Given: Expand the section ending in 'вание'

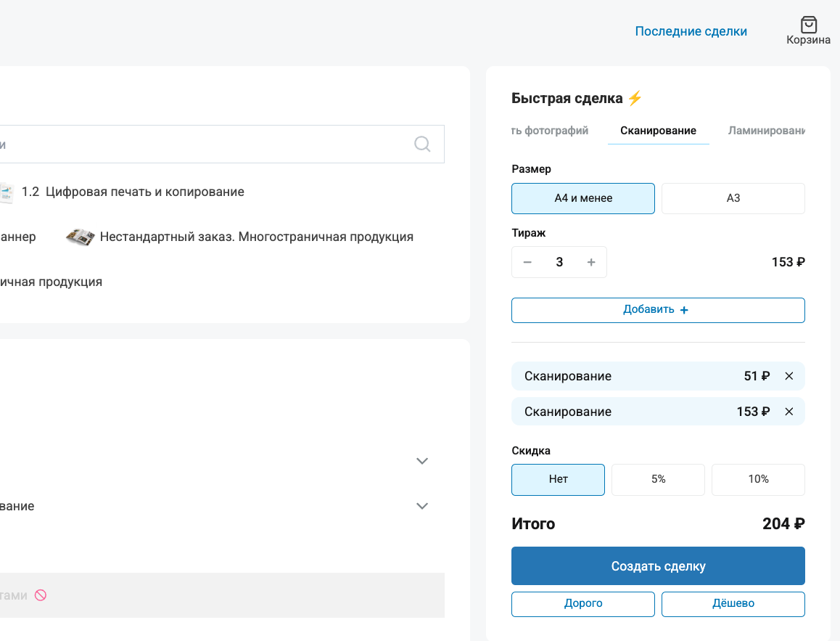Looking at the screenshot, I should click(421, 506).
